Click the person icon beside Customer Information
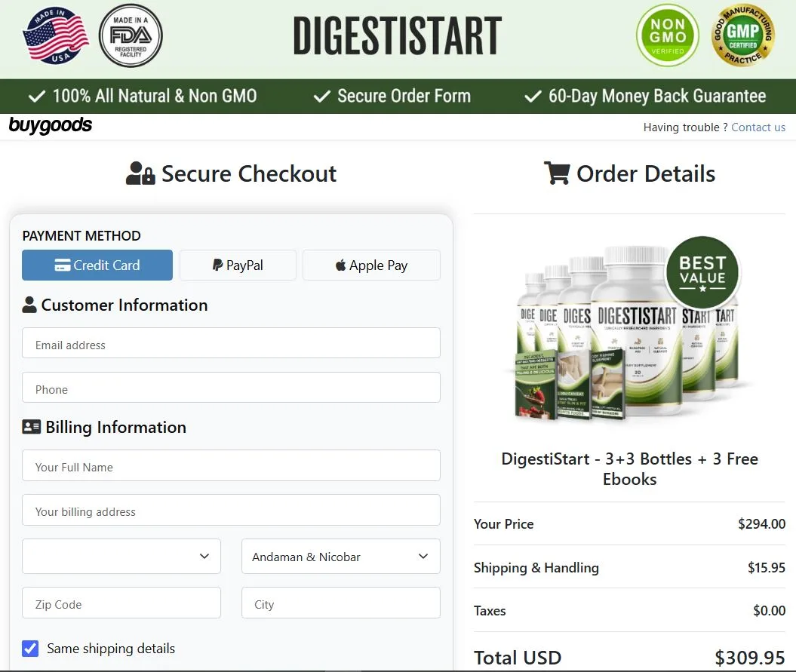The image size is (796, 672). point(29,305)
